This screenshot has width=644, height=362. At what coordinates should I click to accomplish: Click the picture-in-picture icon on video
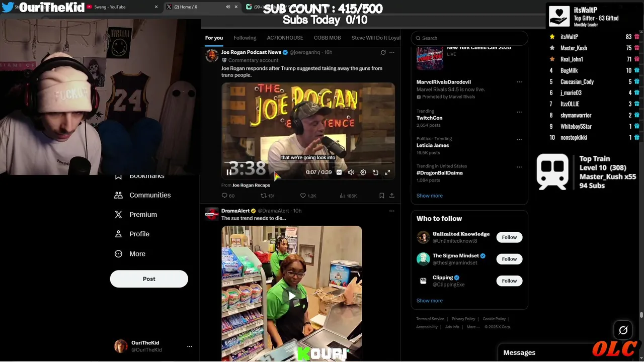point(375,172)
